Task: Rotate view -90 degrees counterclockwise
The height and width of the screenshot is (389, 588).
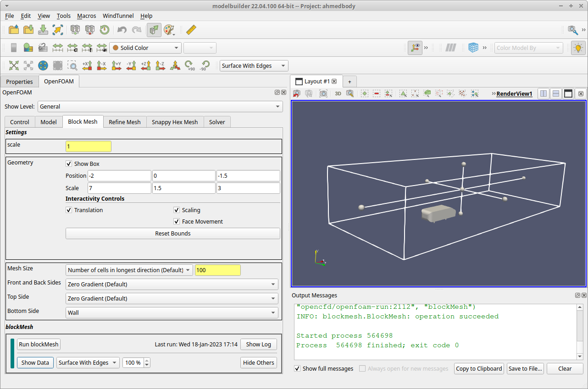Action: point(204,66)
